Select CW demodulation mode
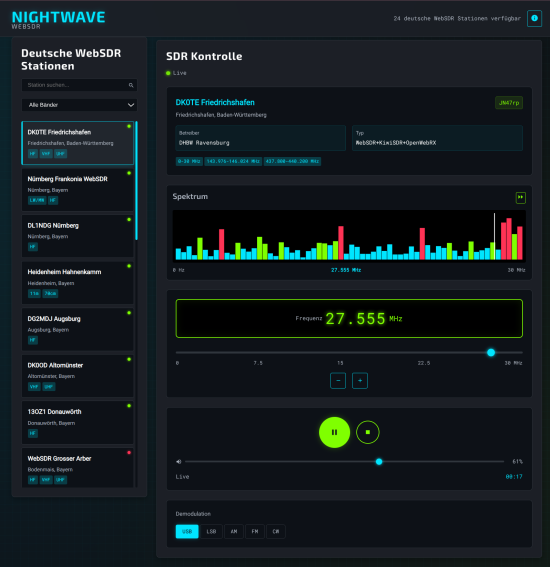This screenshot has height=567, width=550. pyautogui.click(x=276, y=532)
